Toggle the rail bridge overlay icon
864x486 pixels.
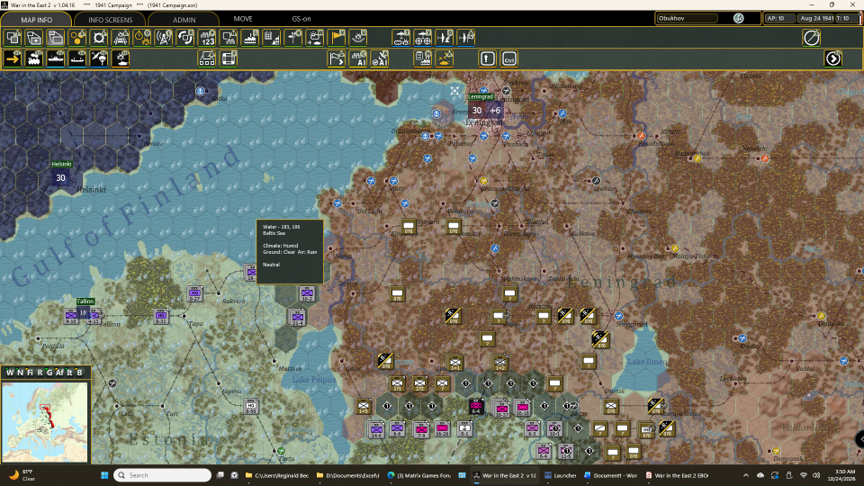coord(121,37)
